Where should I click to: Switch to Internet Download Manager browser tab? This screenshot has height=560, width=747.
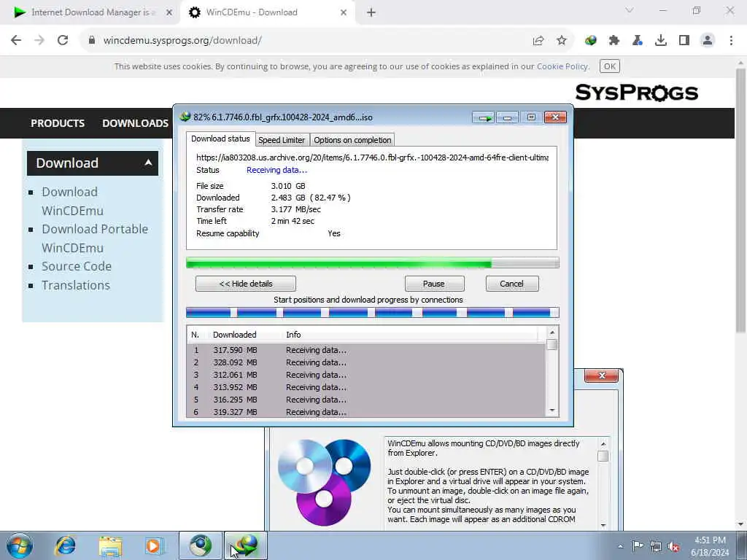(x=92, y=12)
